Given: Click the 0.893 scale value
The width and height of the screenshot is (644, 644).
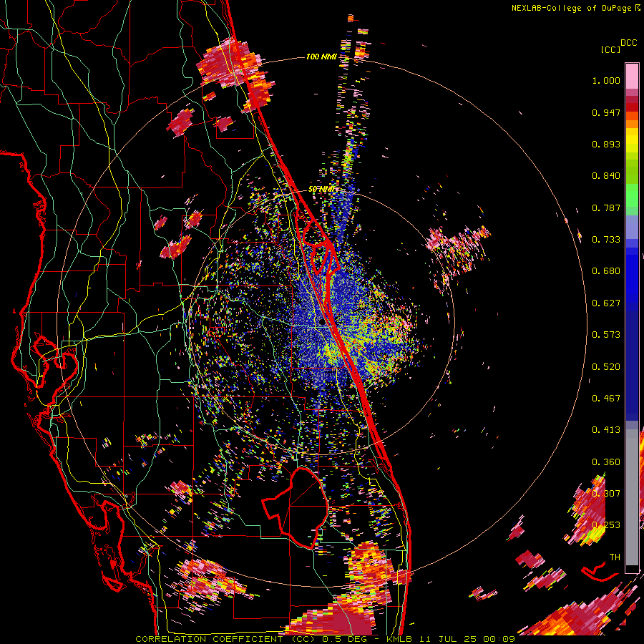Looking at the screenshot, I should (606, 144).
